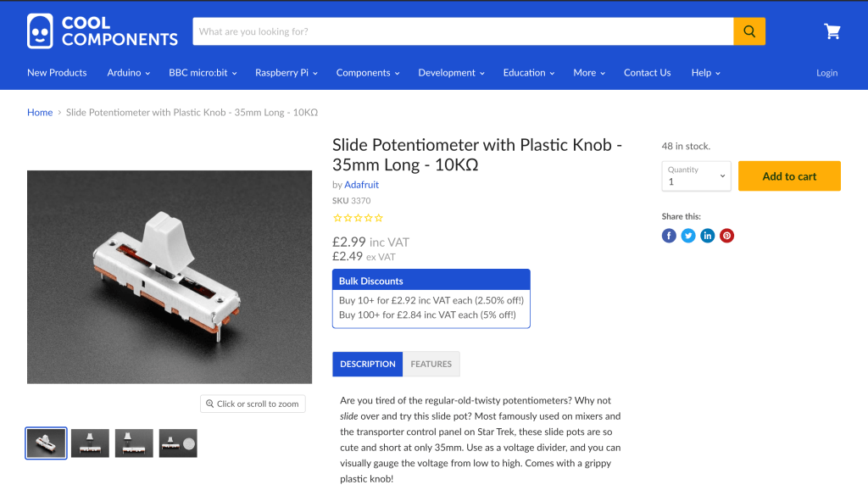The height and width of the screenshot is (496, 868).
Task: Share this product on Twitter
Action: click(x=688, y=236)
